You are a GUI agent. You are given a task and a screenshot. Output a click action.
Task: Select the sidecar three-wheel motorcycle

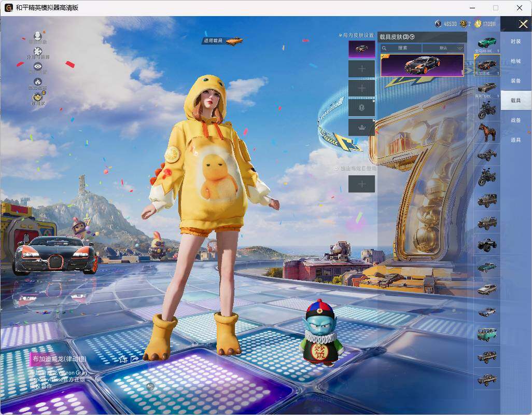487,177
